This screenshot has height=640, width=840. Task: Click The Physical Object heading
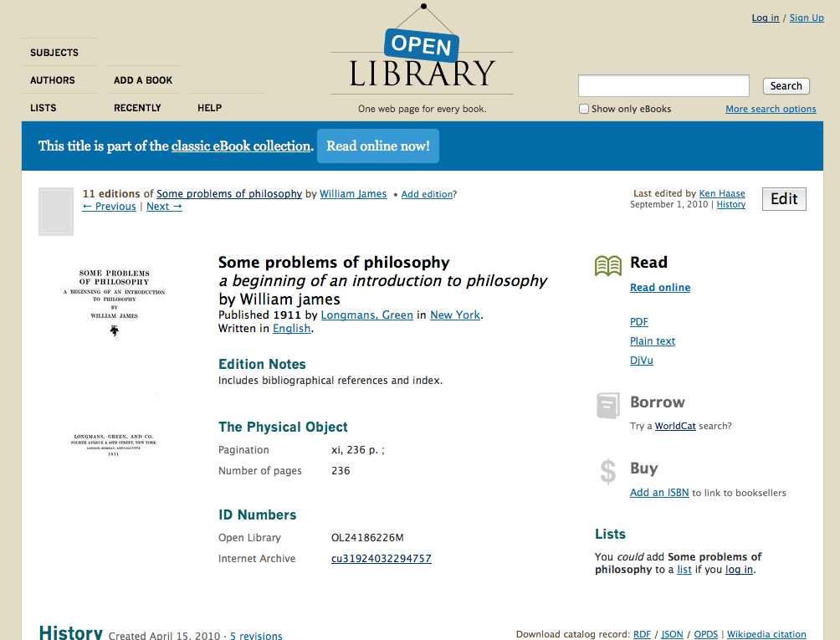[283, 427]
